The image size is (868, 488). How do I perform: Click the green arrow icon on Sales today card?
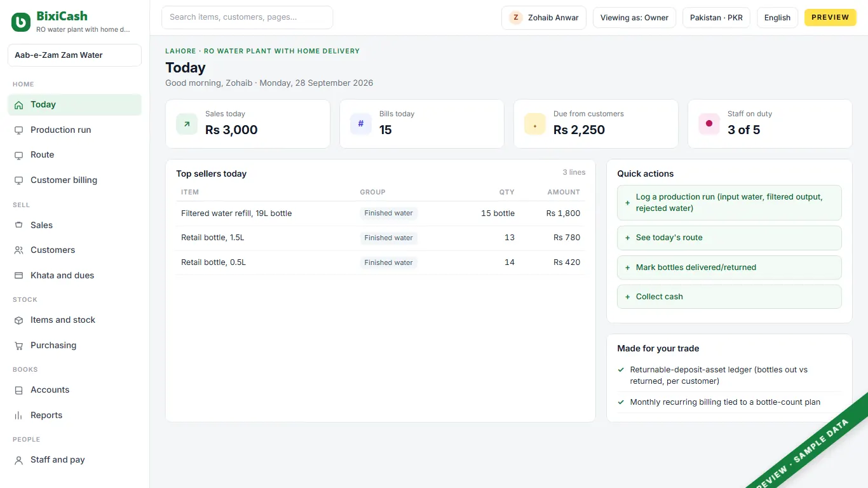187,124
